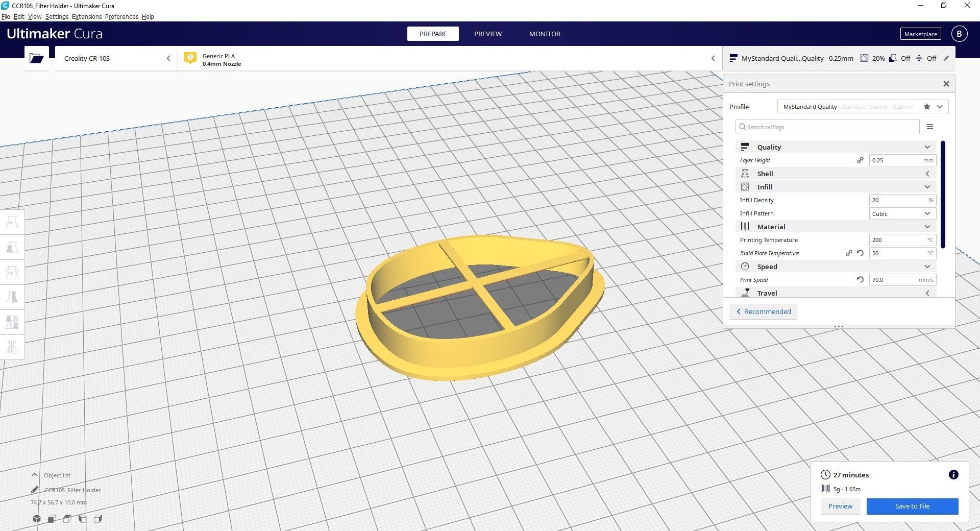Open the Infill Pattern Cubic dropdown
The image size is (980, 531).
point(902,213)
